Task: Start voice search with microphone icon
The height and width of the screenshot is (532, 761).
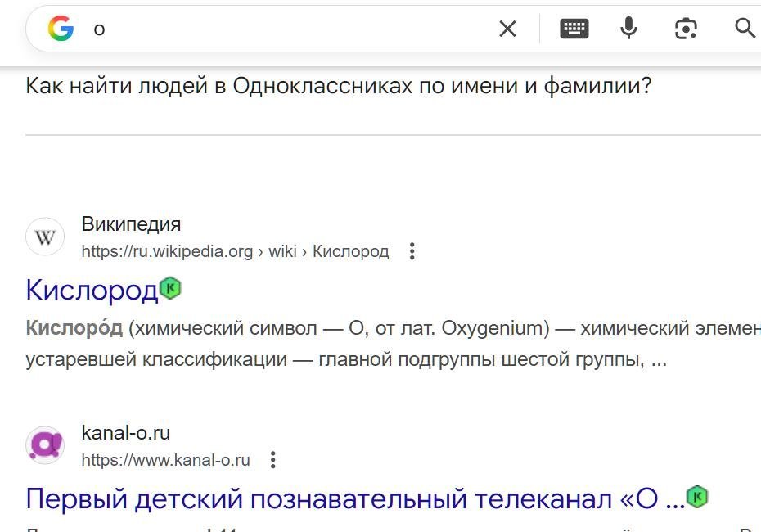Action: coord(628,28)
